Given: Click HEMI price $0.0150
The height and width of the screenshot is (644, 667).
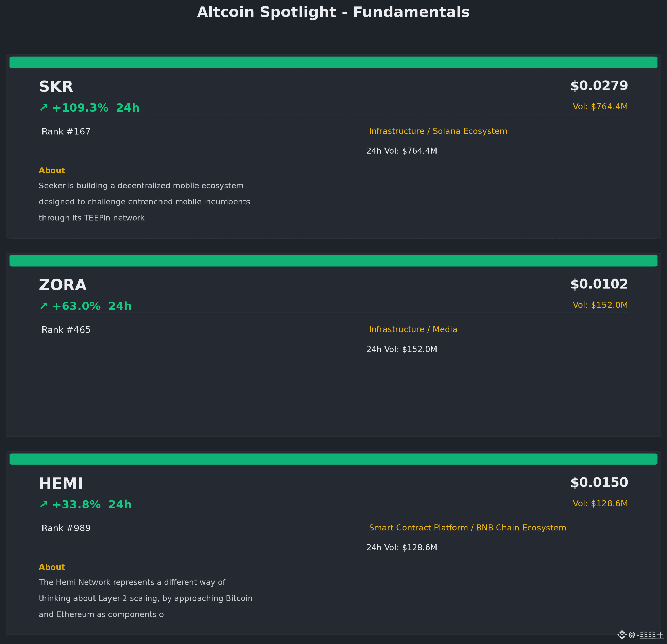Looking at the screenshot, I should pos(599,482).
